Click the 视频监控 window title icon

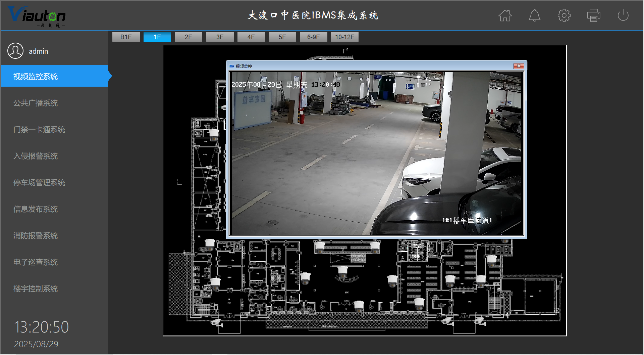pos(231,66)
